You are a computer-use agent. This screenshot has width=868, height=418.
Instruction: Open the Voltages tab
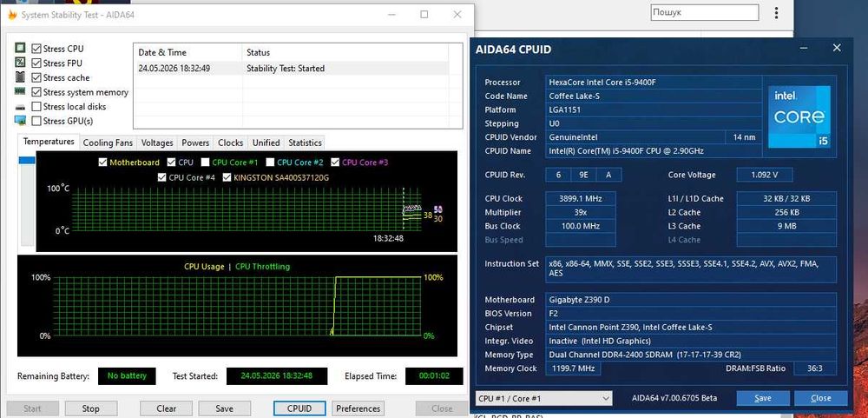click(157, 143)
